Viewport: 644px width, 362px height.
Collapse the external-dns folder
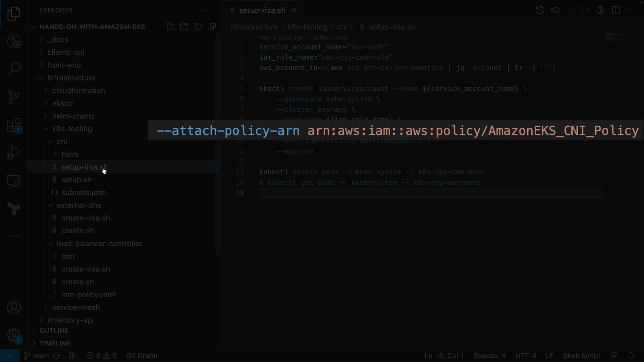79,205
